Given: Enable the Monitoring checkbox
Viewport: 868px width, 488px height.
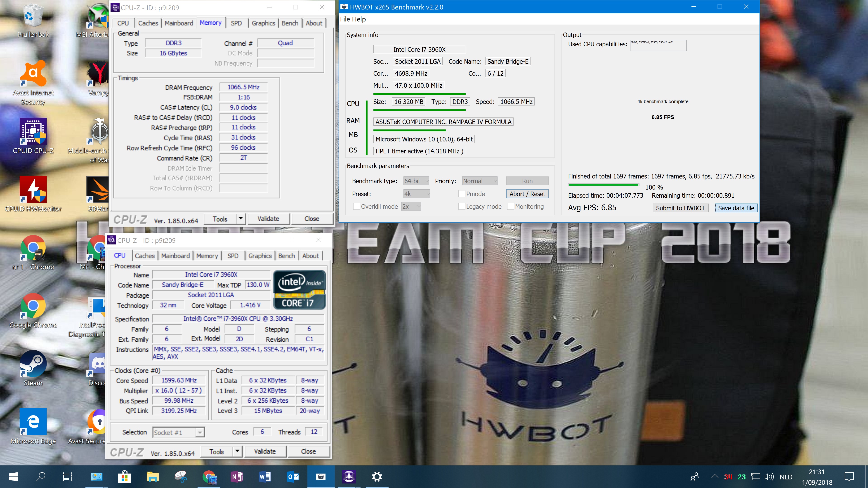Looking at the screenshot, I should (510, 206).
